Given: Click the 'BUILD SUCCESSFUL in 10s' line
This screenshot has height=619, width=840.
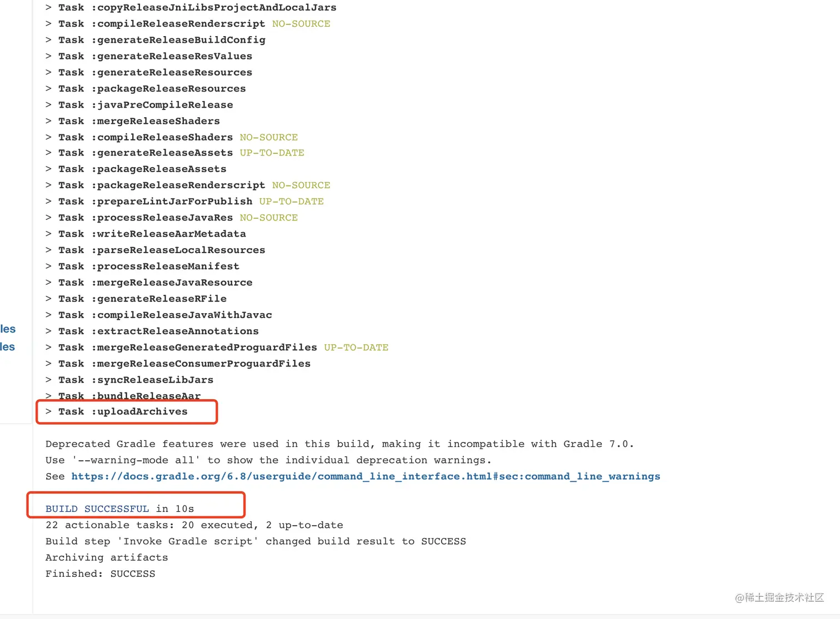Looking at the screenshot, I should (120, 509).
